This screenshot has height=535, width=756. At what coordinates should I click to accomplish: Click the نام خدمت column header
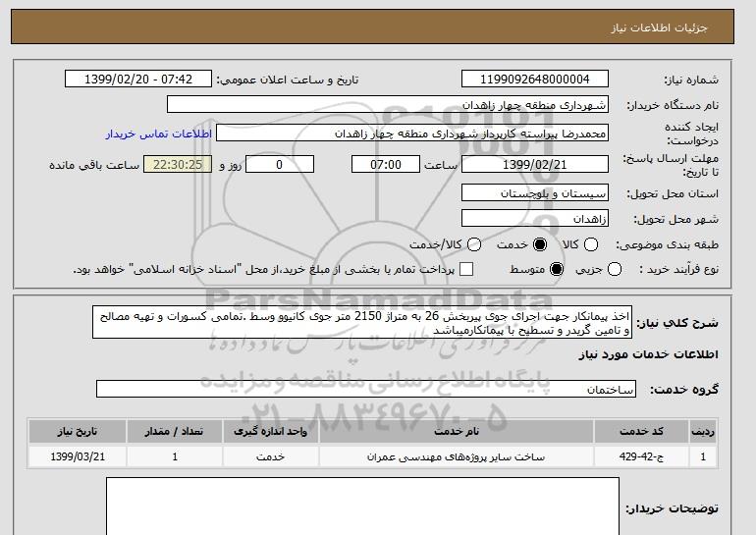[x=457, y=431]
